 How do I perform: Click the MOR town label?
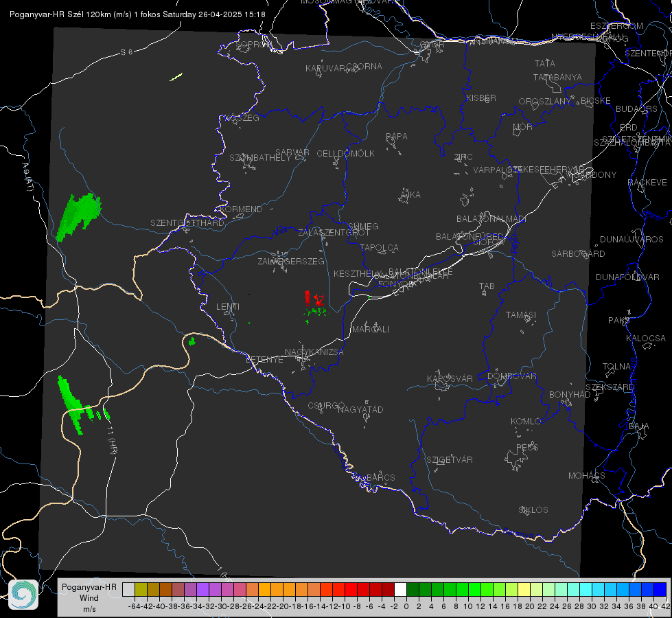click(523, 127)
